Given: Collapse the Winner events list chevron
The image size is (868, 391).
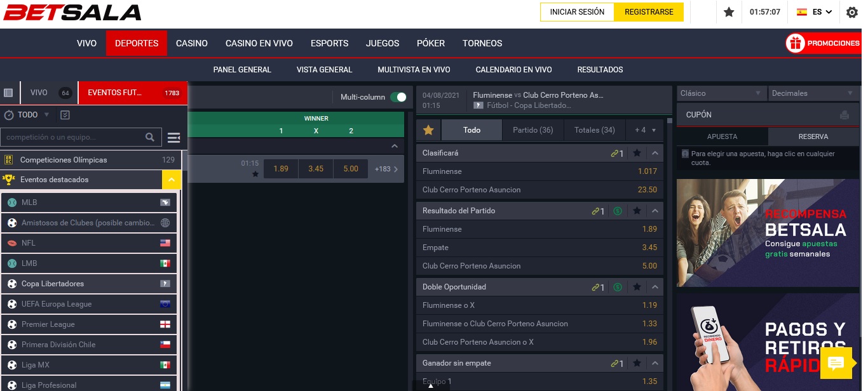Looking at the screenshot, I should click(x=395, y=146).
